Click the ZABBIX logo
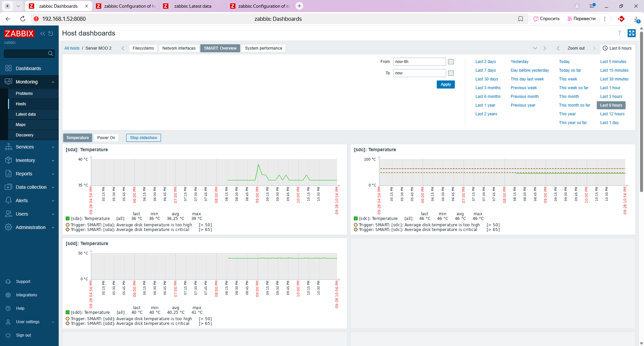The height and width of the screenshot is (346, 644). (x=19, y=34)
